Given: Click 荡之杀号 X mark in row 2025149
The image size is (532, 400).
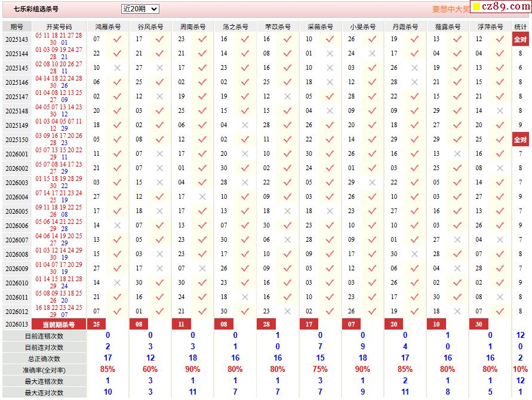Looking at the screenshot, I should (x=245, y=125).
